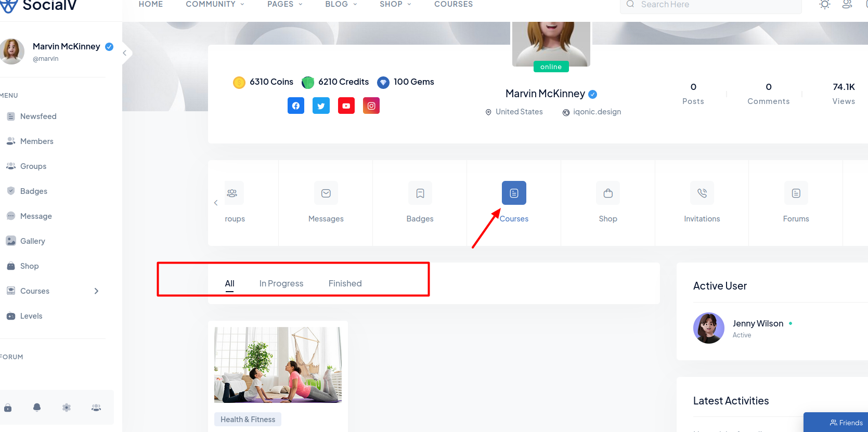Click the highlighted Courses icon

point(514,193)
